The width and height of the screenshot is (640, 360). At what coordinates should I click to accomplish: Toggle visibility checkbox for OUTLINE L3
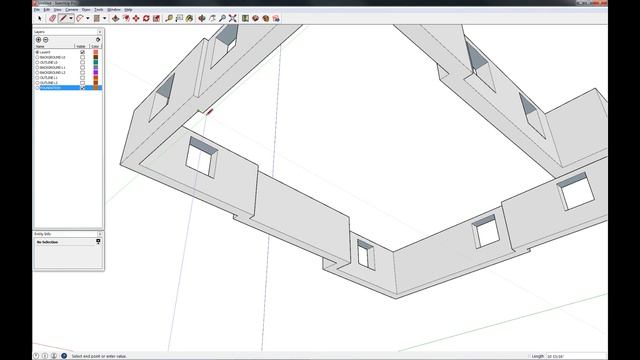click(x=82, y=62)
